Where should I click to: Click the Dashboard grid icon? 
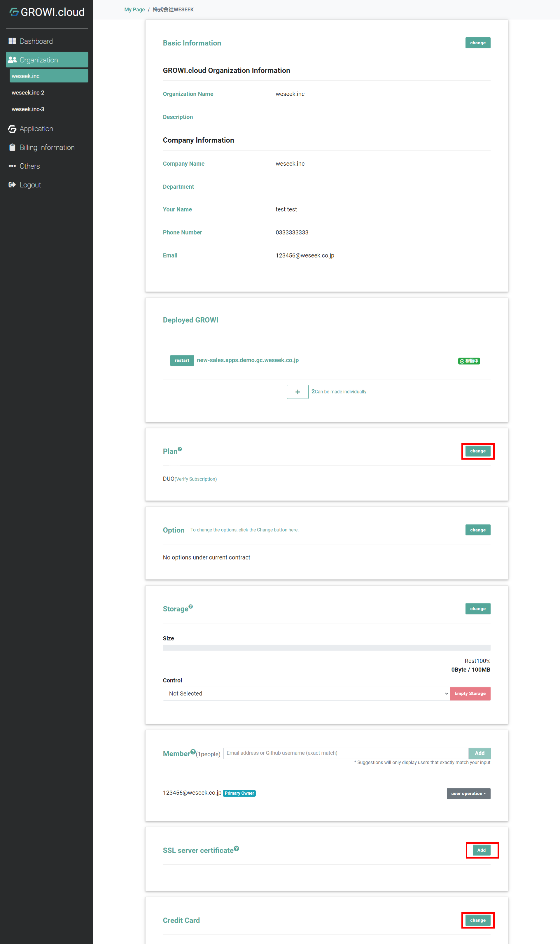point(12,41)
